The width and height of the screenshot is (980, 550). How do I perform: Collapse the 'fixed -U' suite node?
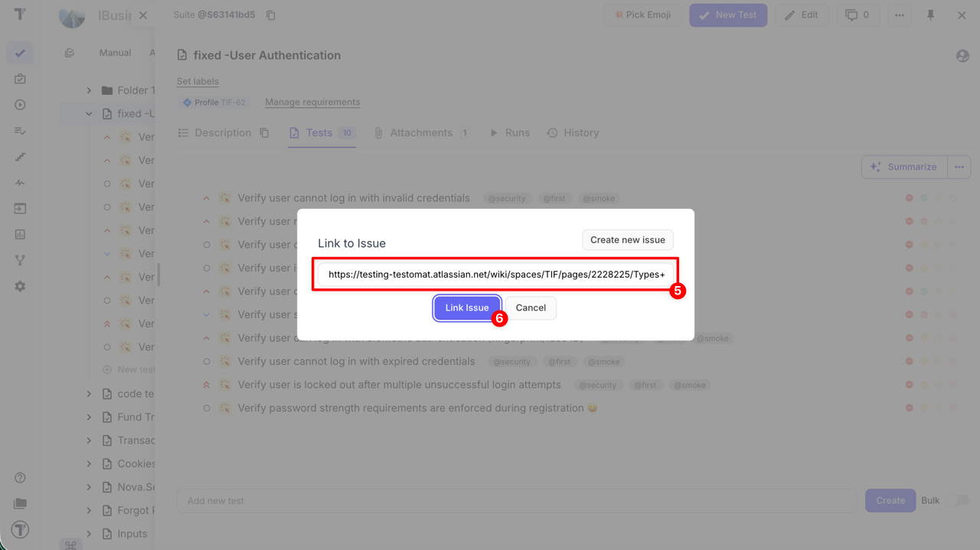click(89, 113)
